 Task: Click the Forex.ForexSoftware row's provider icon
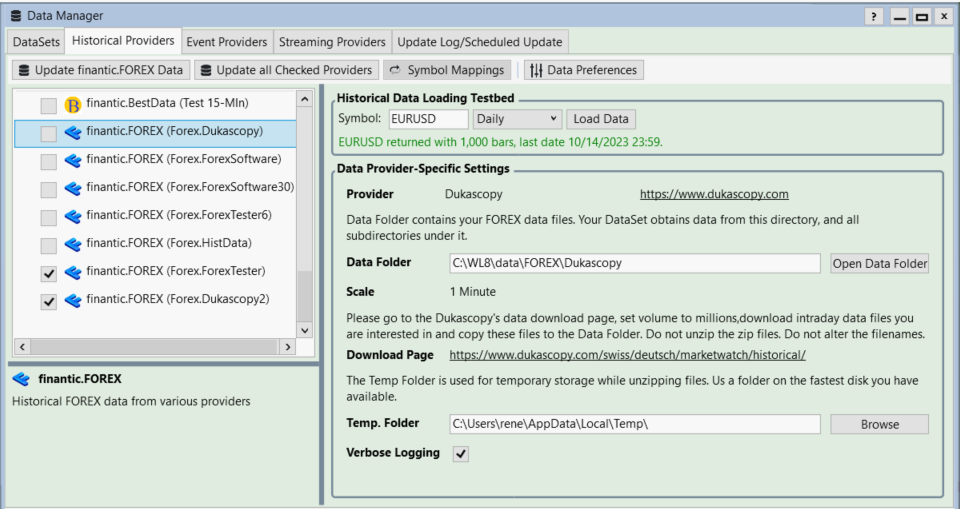(72, 160)
